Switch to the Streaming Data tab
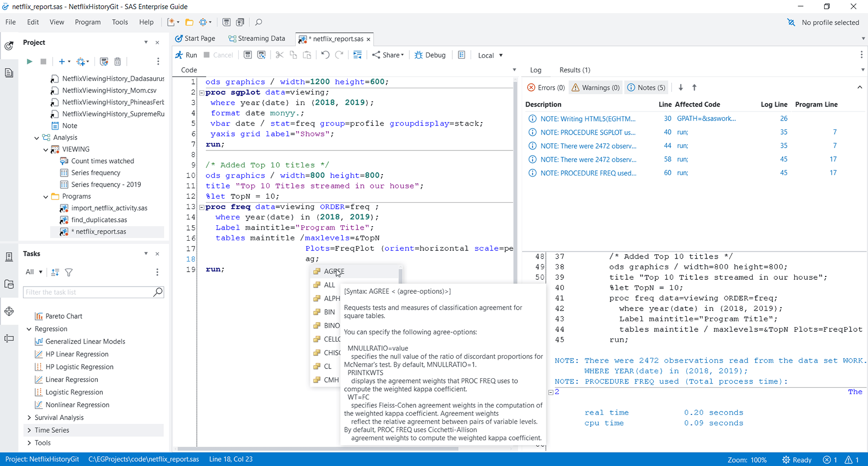This screenshot has height=466, width=868. pos(257,39)
